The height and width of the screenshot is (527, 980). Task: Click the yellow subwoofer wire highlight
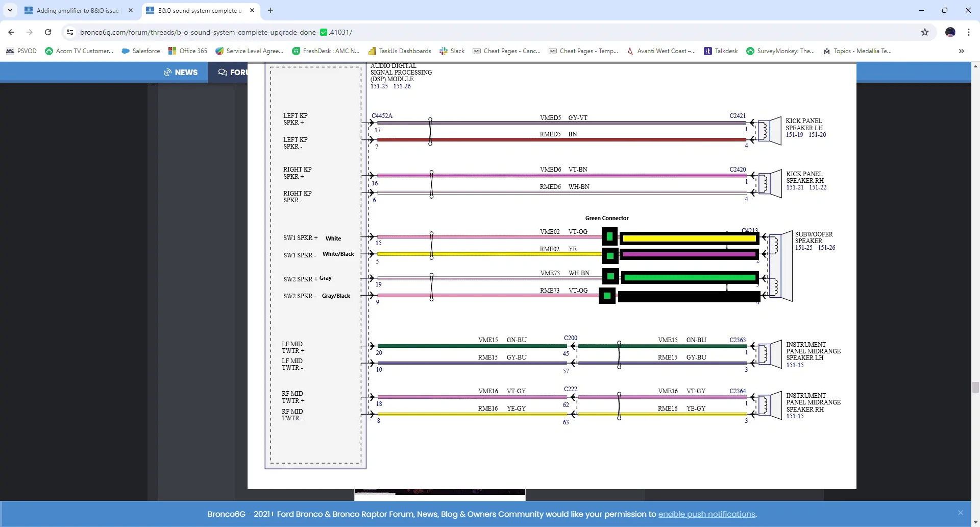coord(689,238)
